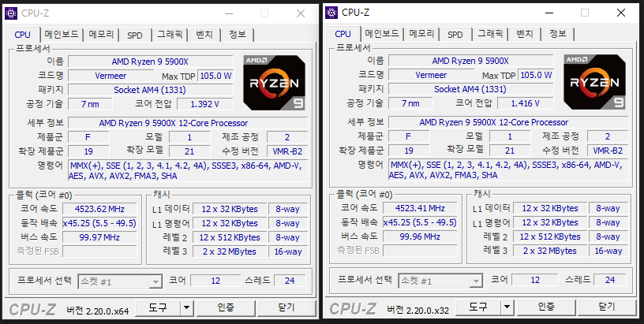Click the VMR-B2 revision in the x32 window
This screenshot has height=324, width=644.
click(x=608, y=151)
